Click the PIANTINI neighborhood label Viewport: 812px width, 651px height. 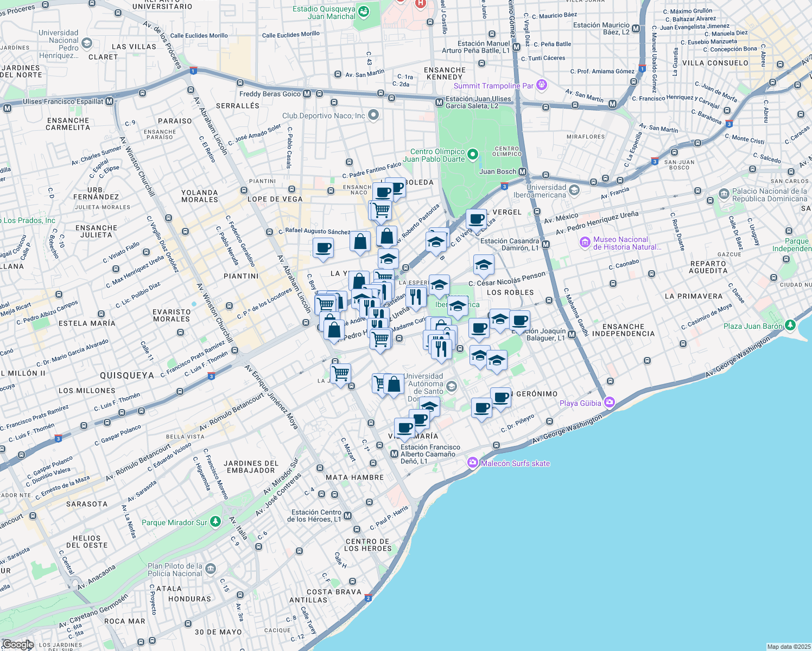click(241, 276)
